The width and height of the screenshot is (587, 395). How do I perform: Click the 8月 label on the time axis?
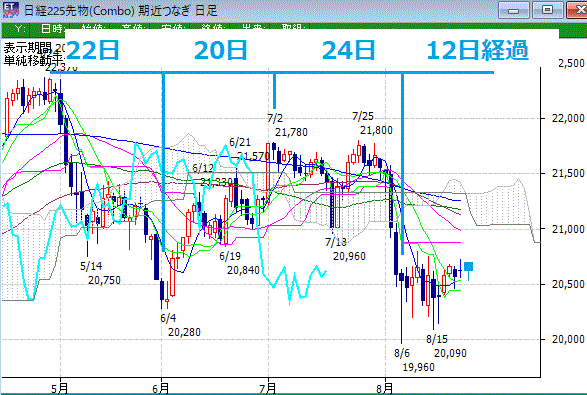tap(384, 388)
